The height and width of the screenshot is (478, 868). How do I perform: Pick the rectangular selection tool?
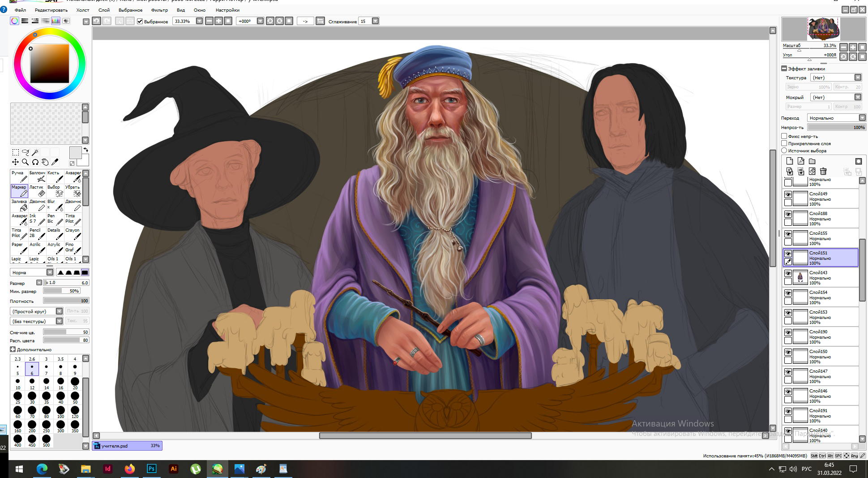pos(15,152)
